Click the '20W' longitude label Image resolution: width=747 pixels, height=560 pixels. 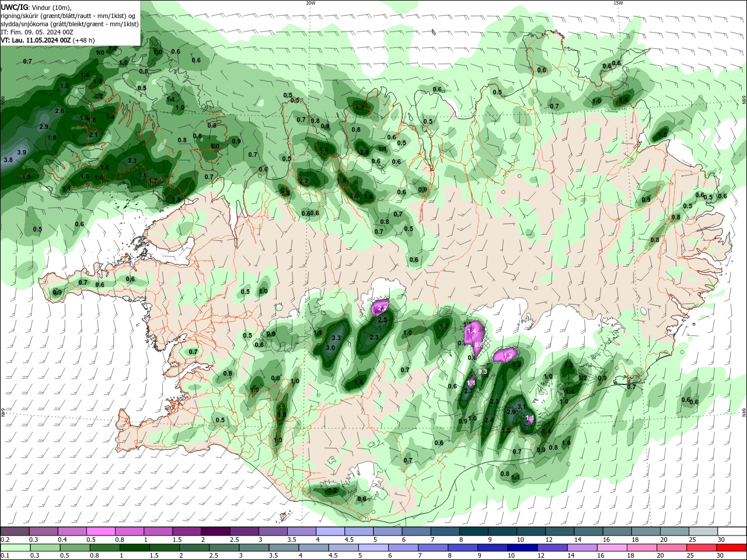pyautogui.click(x=310, y=3)
